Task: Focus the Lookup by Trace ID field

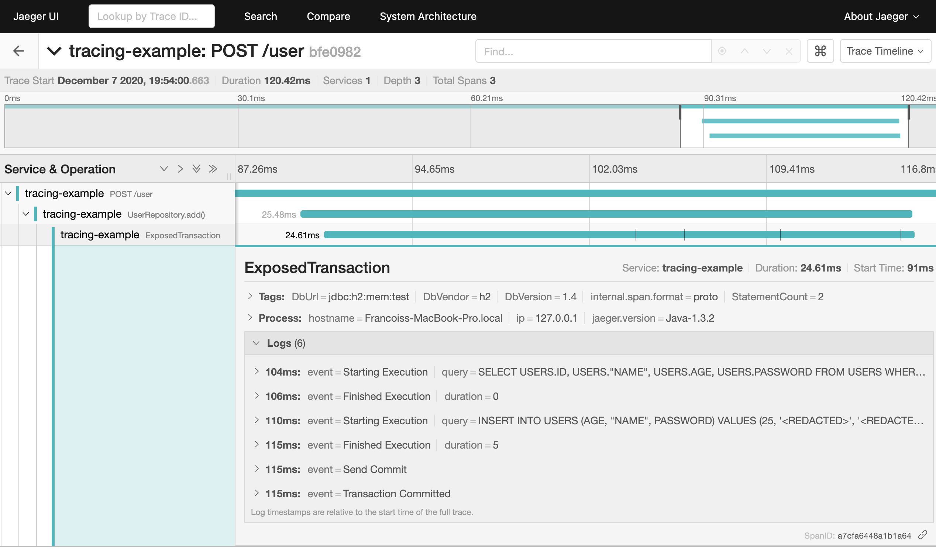Action: pos(151,16)
